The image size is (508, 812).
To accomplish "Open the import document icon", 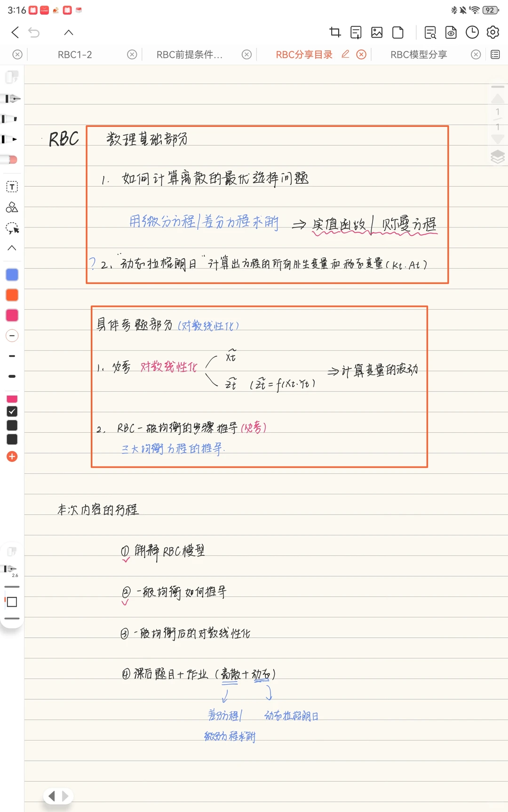I will click(x=356, y=32).
